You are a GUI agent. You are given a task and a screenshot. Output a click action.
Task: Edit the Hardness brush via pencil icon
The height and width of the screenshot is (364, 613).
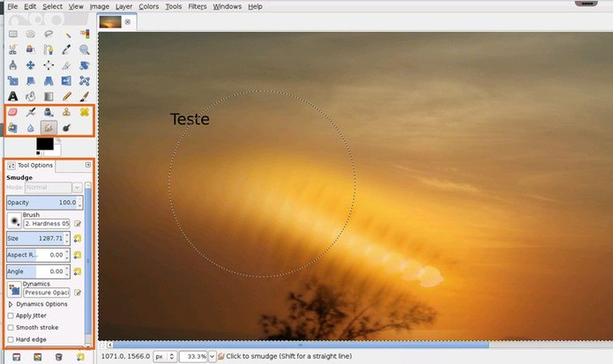[x=77, y=224]
